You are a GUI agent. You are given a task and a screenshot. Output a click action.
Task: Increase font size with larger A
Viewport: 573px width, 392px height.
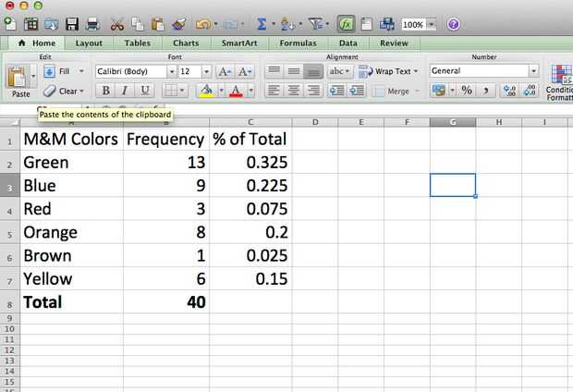(225, 71)
